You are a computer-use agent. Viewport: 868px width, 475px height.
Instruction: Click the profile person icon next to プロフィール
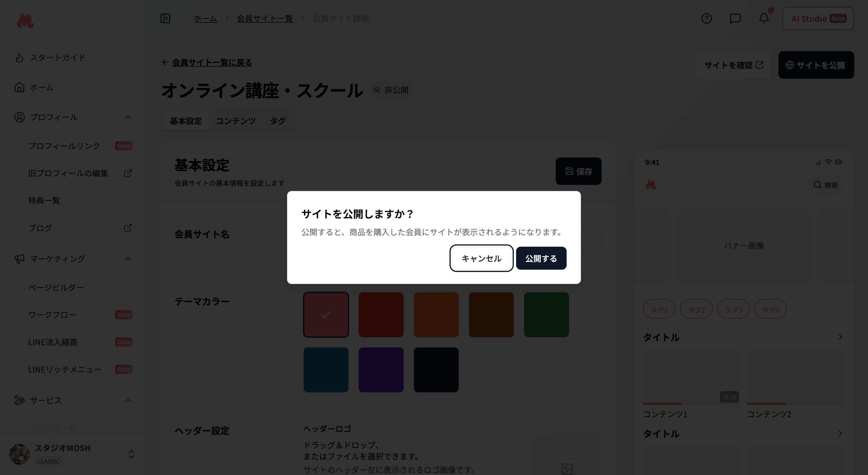[20, 117]
